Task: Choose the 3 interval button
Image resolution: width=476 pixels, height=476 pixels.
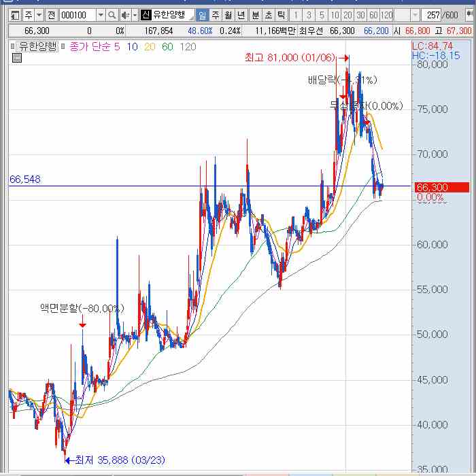Action: click(309, 15)
